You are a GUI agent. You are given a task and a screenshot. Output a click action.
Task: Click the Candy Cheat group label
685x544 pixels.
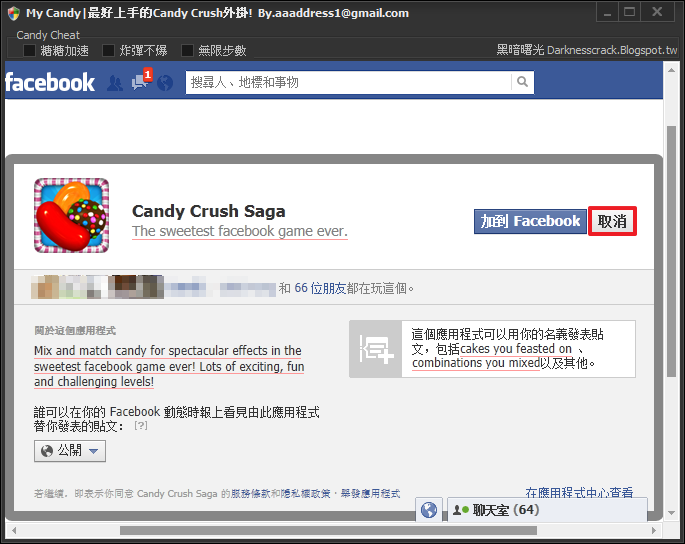coord(48,35)
